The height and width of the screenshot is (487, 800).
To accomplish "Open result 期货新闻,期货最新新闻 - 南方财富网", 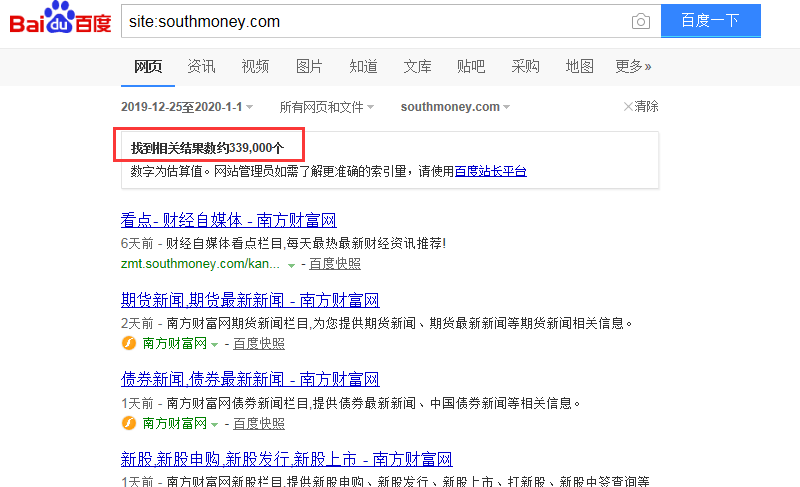I will tap(250, 300).
